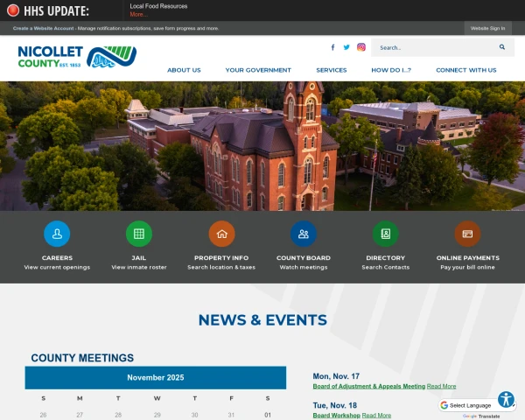Viewport: 525px width, 420px height.
Task: Open the Careers circle icon
Action: pyautogui.click(x=57, y=234)
